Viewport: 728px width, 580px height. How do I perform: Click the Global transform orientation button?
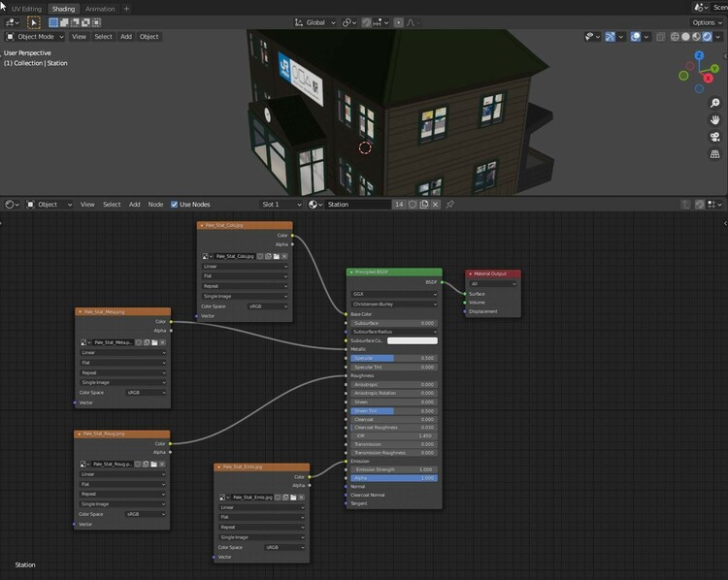pos(314,22)
